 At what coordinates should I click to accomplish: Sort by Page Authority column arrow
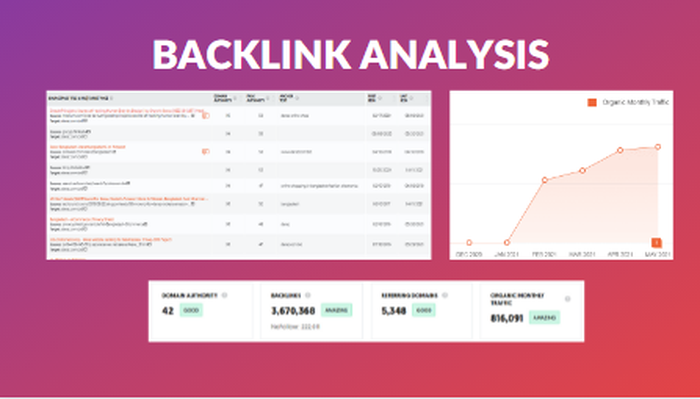click(268, 99)
